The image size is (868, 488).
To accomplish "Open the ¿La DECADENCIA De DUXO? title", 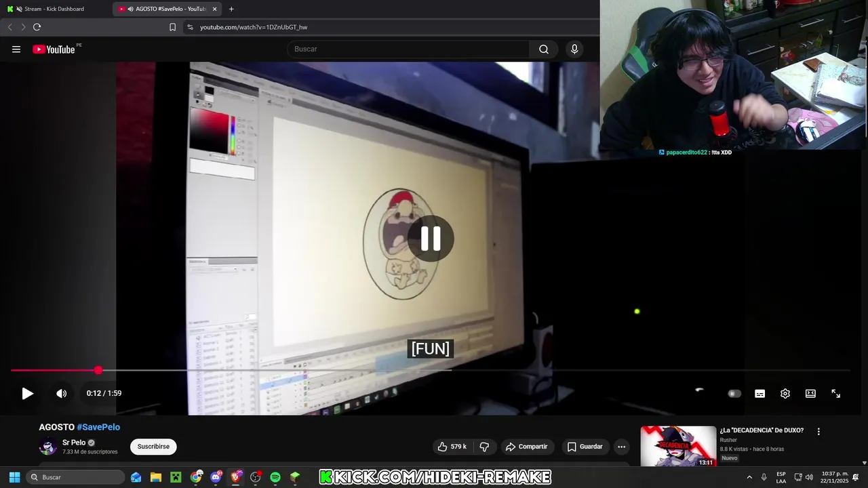I will (762, 430).
